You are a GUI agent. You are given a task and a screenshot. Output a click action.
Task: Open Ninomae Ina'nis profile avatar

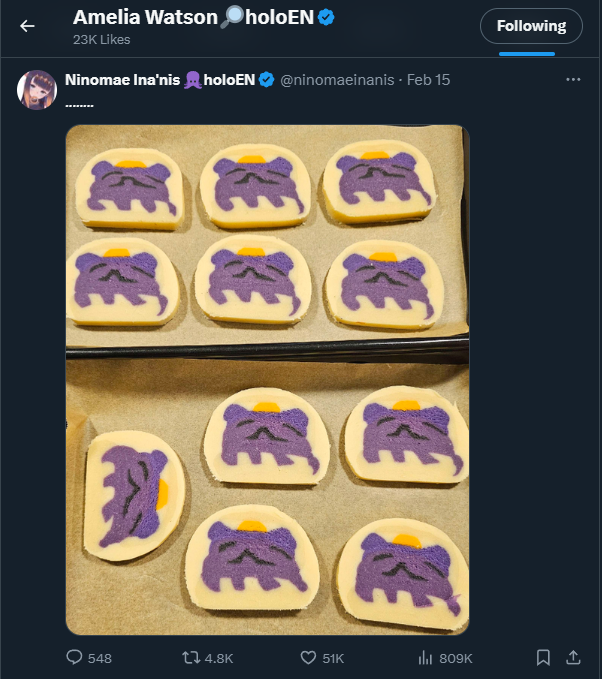coord(37,90)
